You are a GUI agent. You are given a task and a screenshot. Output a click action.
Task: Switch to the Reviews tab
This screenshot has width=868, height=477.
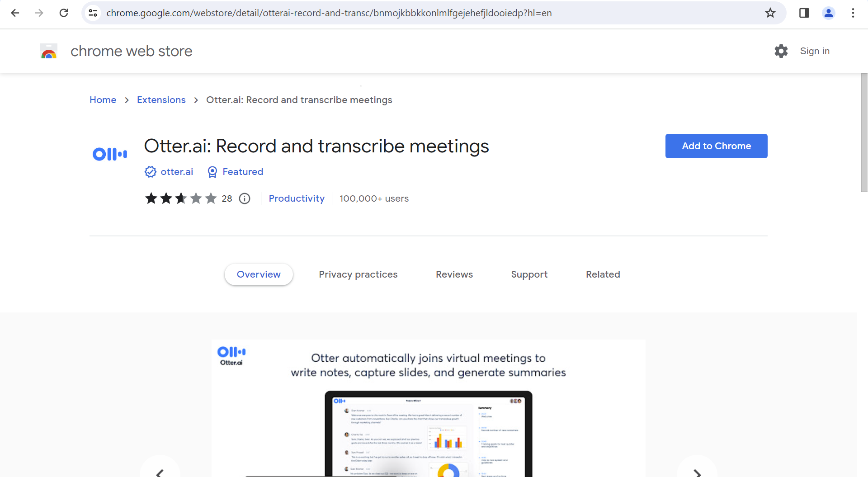click(454, 274)
